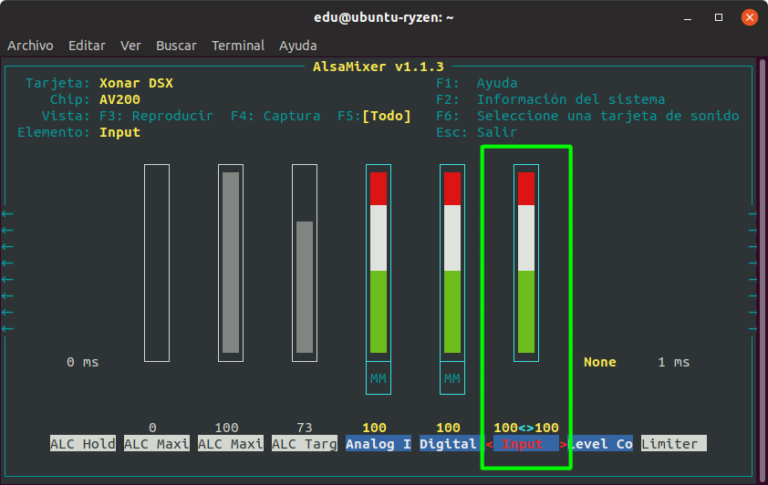The height and width of the screenshot is (485, 768).
Task: Select the Limiter channel label
Action: pyautogui.click(x=673, y=444)
